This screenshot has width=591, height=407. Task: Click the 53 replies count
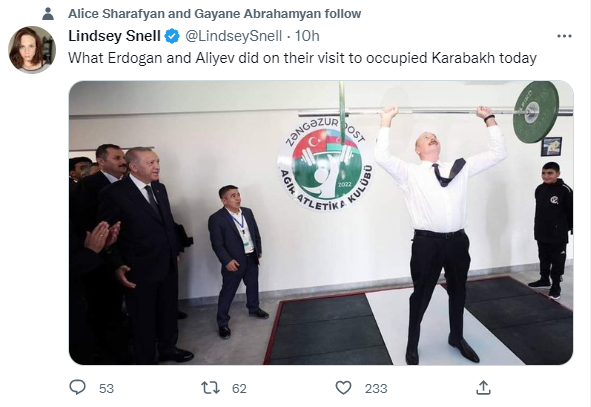(106, 389)
